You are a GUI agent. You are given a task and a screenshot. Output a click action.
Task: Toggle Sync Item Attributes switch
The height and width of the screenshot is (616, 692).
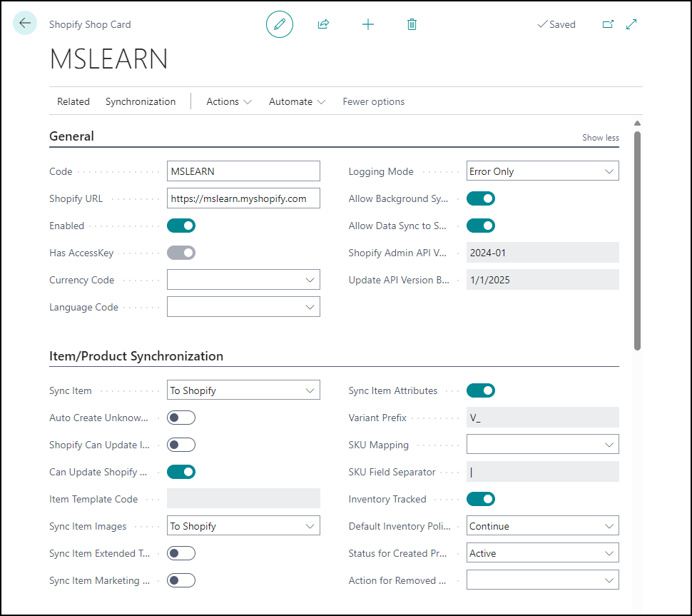click(481, 390)
